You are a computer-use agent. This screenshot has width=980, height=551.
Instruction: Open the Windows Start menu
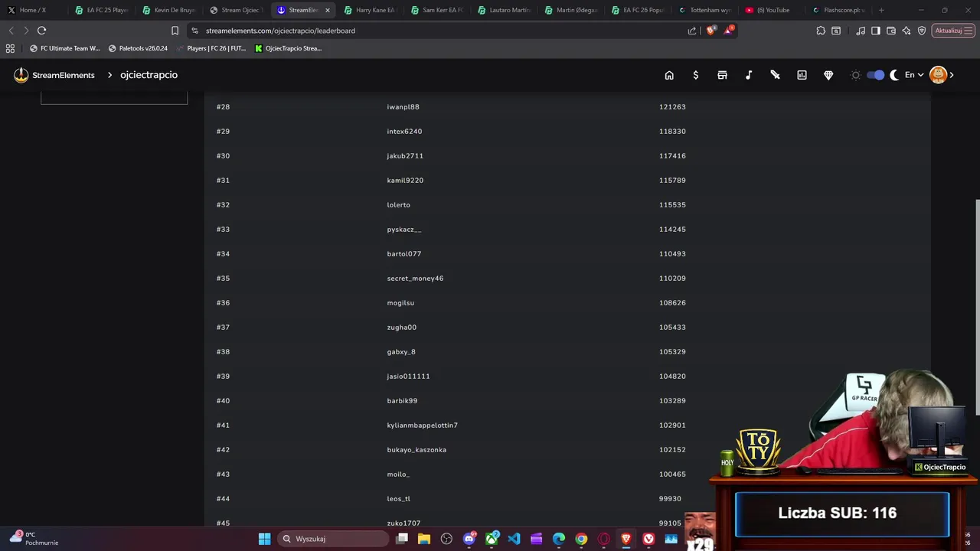pyautogui.click(x=264, y=539)
